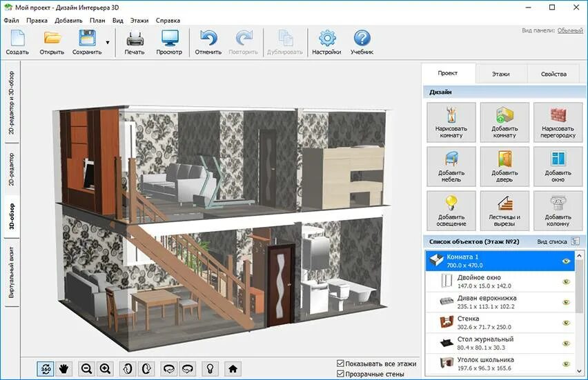
Task: Activate the 360 rotate view tool
Action: (x=46, y=369)
